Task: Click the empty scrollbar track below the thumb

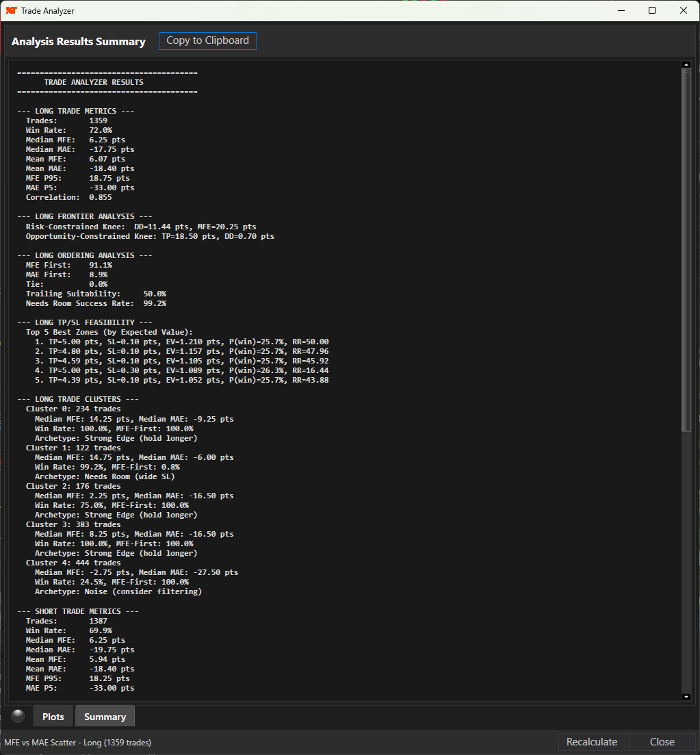Action: 686,561
